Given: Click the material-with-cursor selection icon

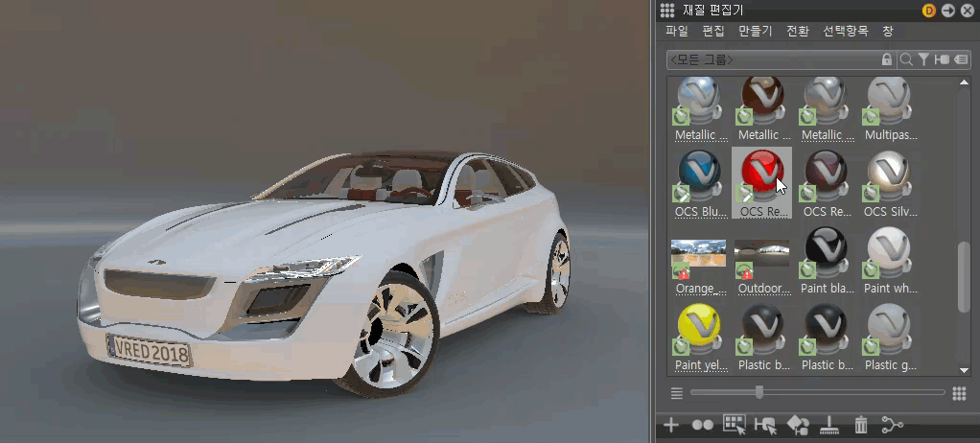Looking at the screenshot, I should tap(765, 426).
